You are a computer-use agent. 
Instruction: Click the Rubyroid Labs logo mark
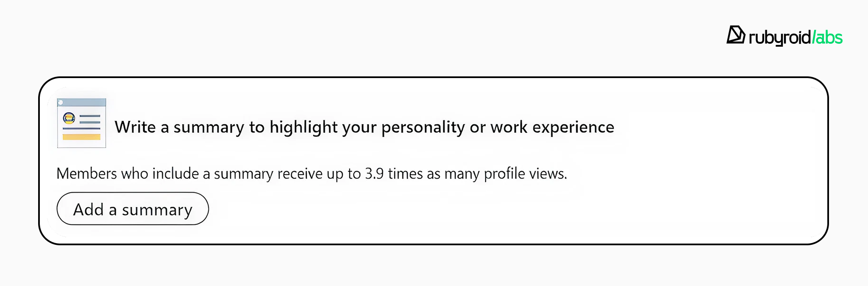tap(735, 35)
